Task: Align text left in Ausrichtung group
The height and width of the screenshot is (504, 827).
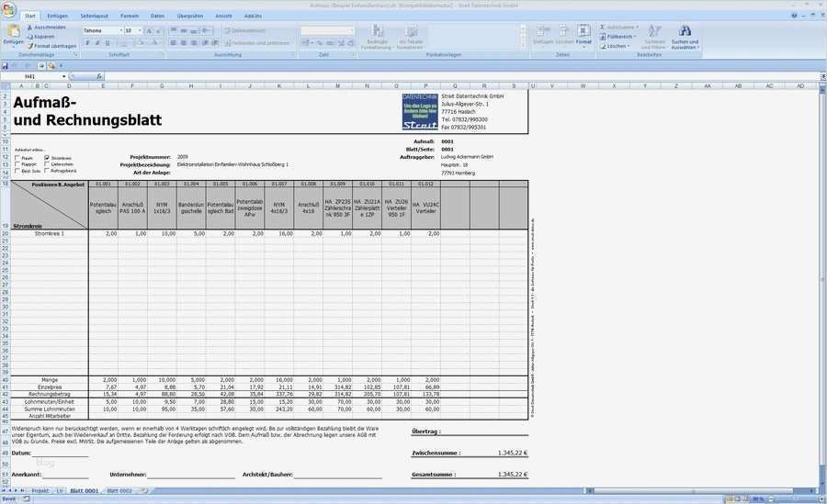Action: click(x=174, y=43)
